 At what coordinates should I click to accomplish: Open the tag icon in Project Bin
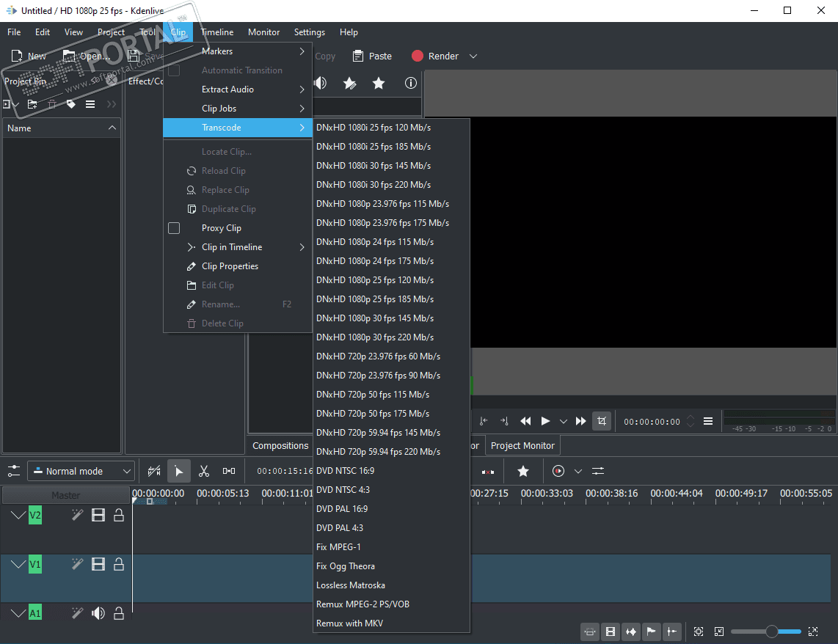point(70,104)
